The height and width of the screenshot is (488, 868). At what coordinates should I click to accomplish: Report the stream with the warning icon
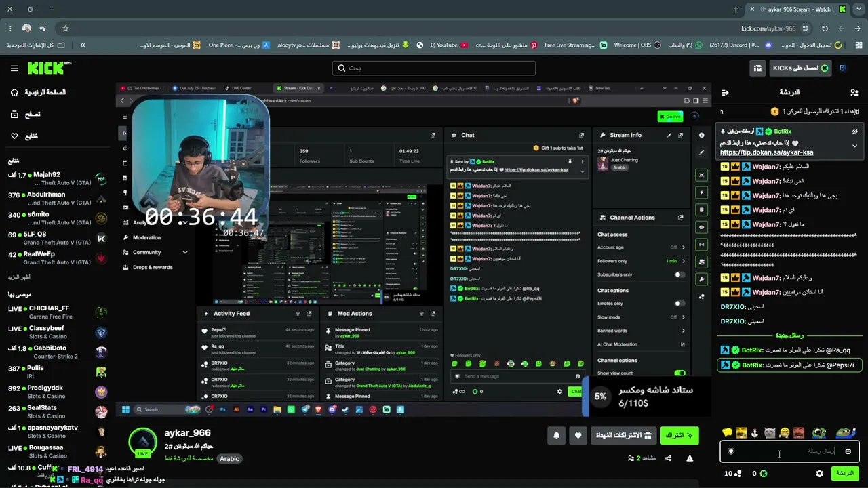[690, 458]
